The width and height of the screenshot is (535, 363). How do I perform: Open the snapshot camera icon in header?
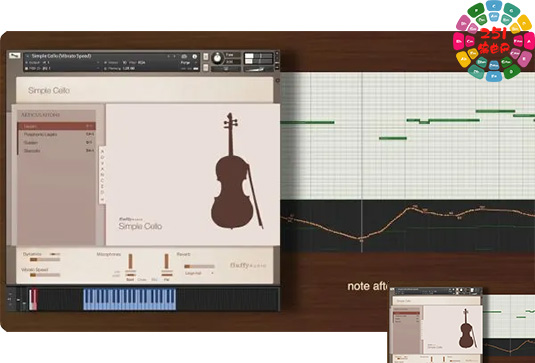[184, 56]
